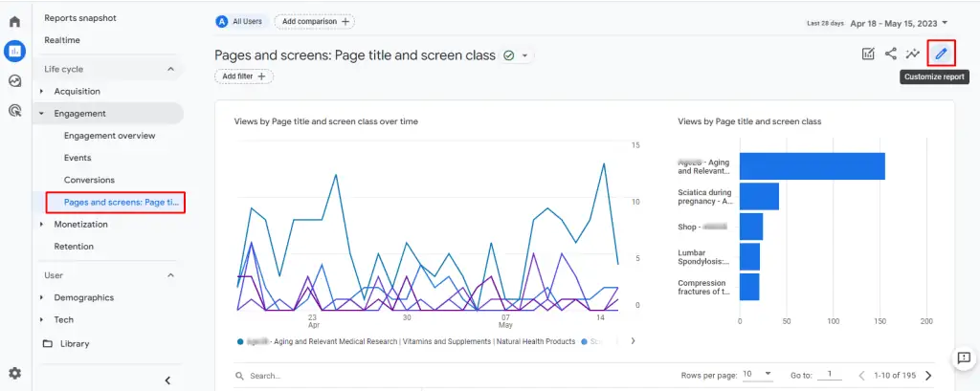Click the Add comparison button
The image size is (980, 391).
[x=314, y=21]
